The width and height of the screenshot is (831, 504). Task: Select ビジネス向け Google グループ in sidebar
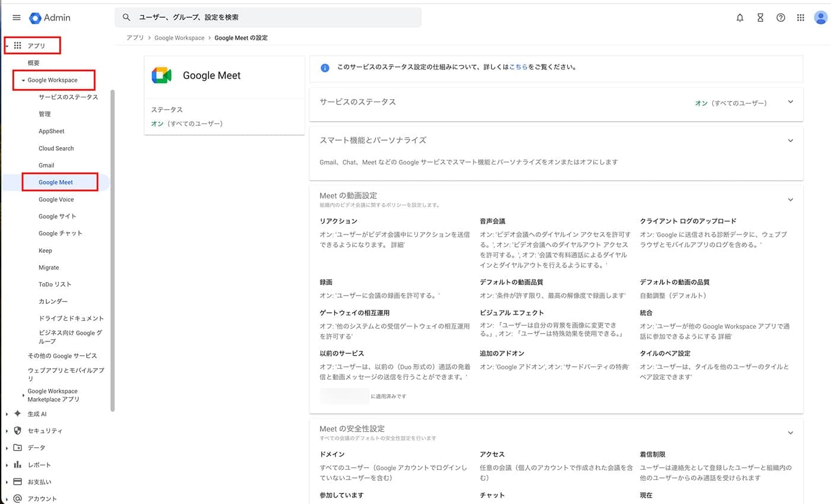click(70, 337)
